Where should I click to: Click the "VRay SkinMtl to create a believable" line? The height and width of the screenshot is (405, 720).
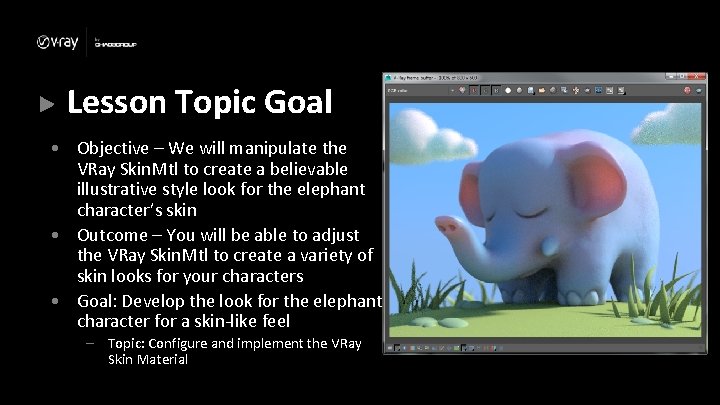pos(212,169)
